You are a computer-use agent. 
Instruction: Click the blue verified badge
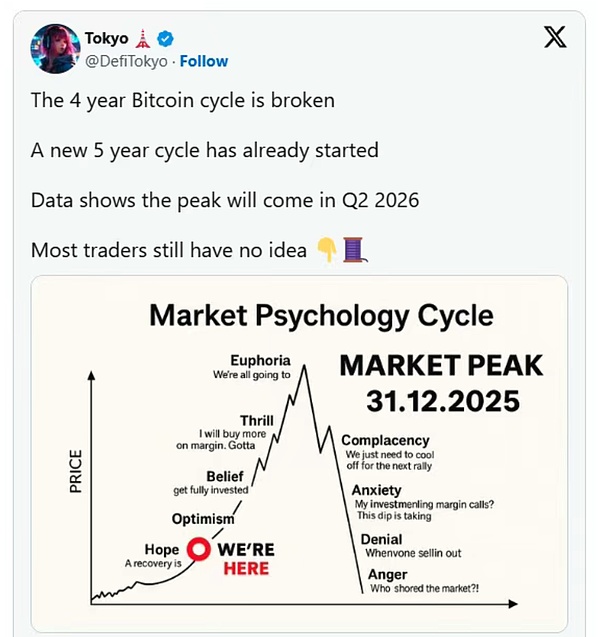[x=166, y=39]
